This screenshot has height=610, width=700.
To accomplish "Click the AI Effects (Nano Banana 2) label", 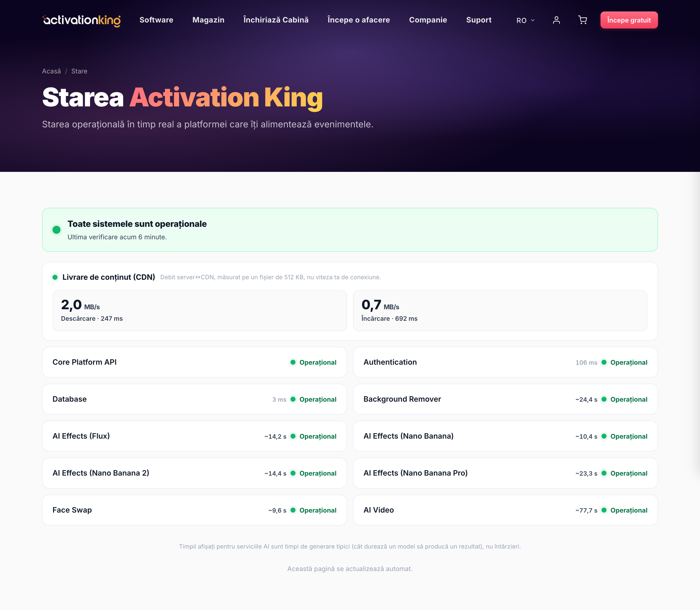I will click(x=101, y=473).
